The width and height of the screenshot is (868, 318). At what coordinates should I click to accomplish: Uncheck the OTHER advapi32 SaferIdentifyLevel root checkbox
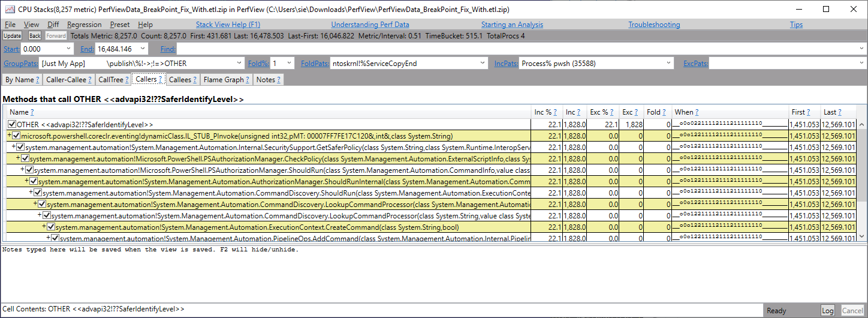tap(12, 124)
